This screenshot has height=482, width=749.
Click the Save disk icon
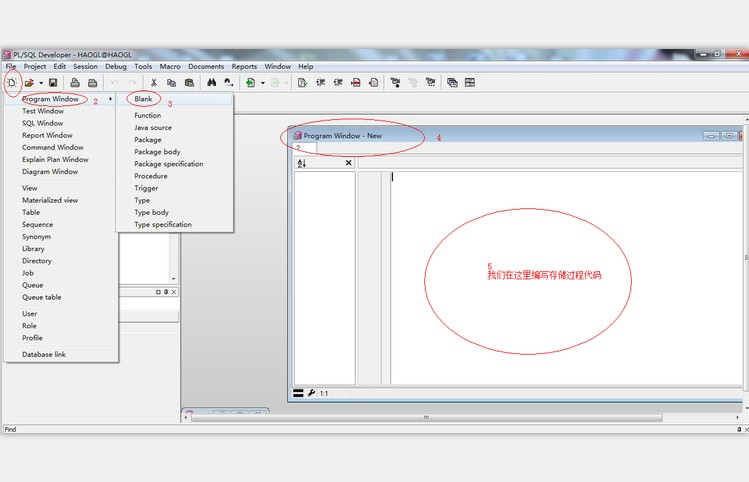click(53, 82)
